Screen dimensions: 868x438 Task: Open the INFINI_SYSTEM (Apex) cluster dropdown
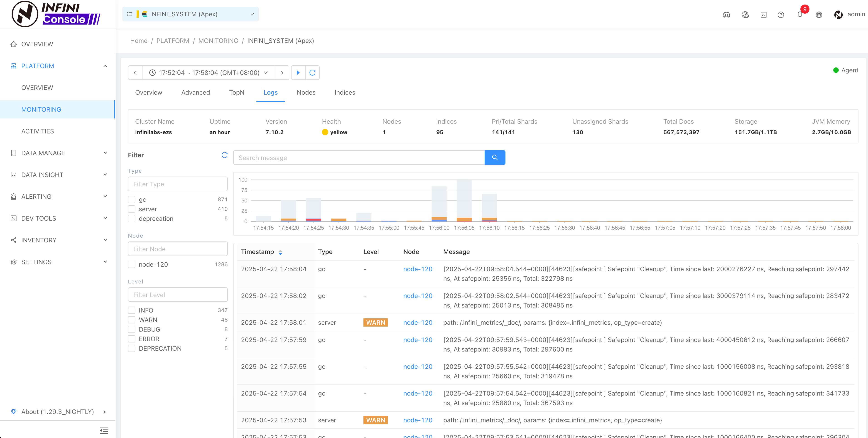pos(190,14)
